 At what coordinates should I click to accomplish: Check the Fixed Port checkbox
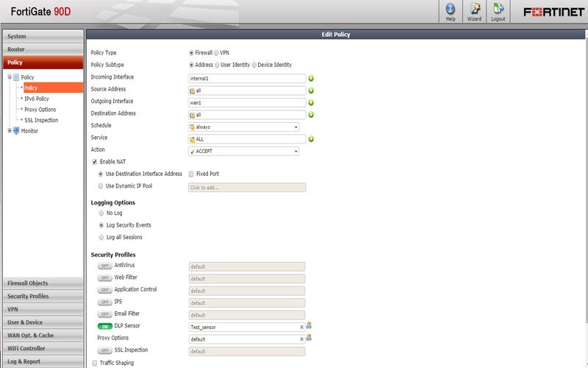coord(191,174)
